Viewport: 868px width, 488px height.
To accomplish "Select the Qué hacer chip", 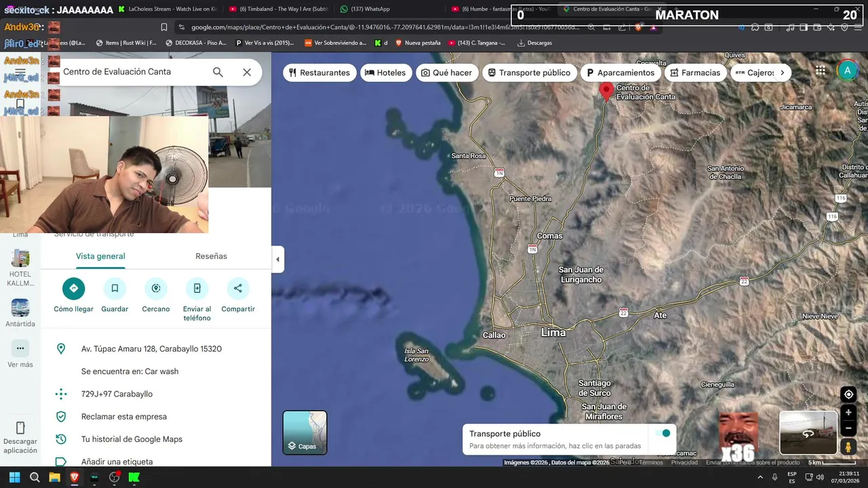I will (446, 73).
